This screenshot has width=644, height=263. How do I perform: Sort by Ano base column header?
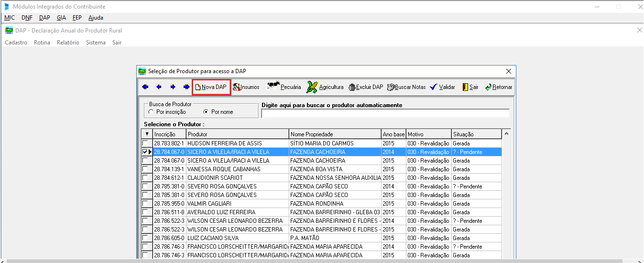coord(393,134)
